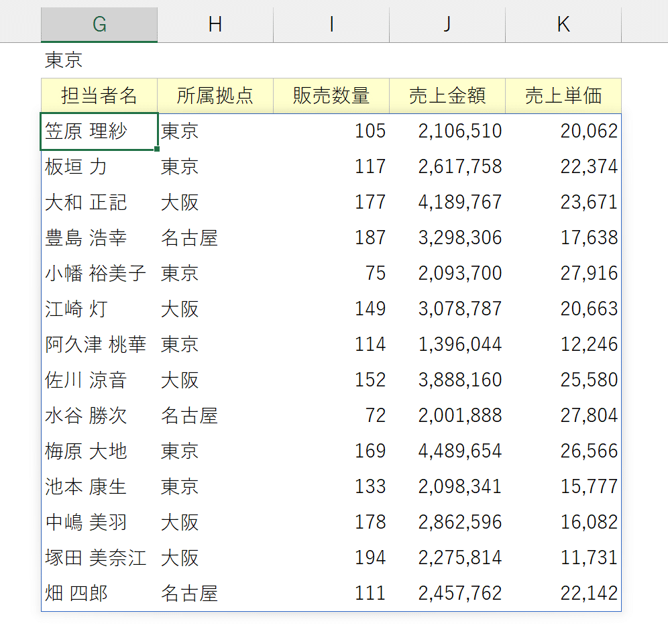Click unit price 27,804
The height and width of the screenshot is (644, 668).
point(563,415)
